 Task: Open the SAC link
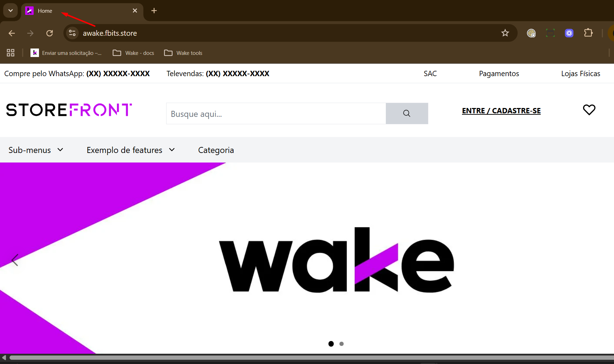(430, 74)
